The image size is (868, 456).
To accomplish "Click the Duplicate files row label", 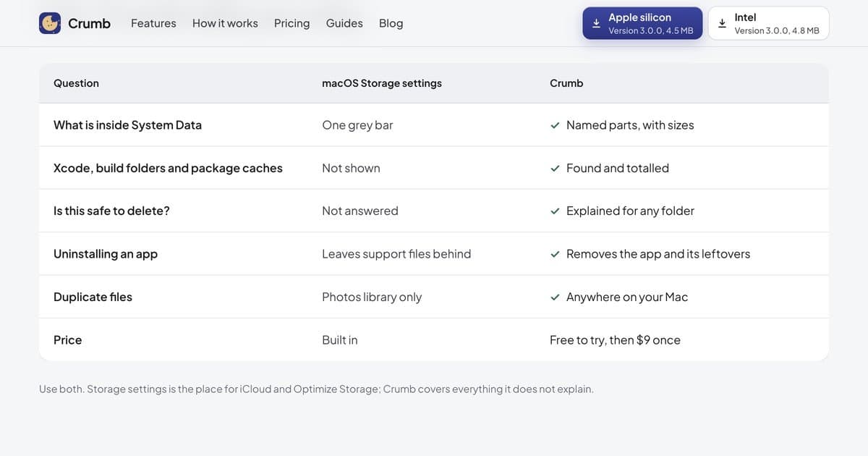I will click(x=93, y=297).
